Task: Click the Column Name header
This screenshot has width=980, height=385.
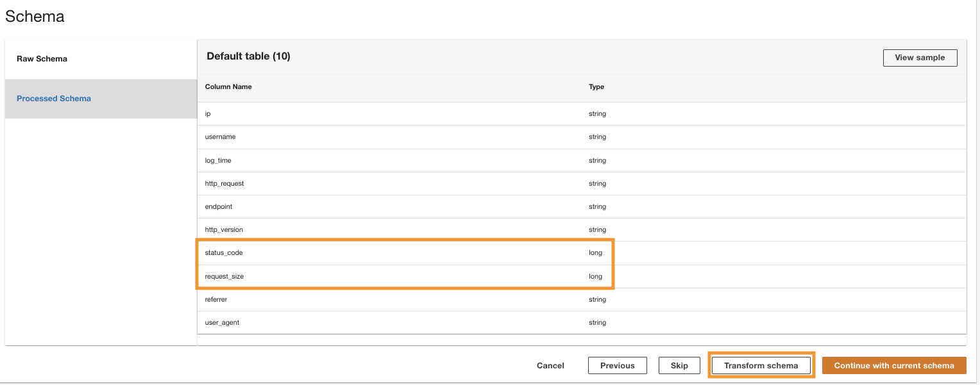Action: (228, 86)
